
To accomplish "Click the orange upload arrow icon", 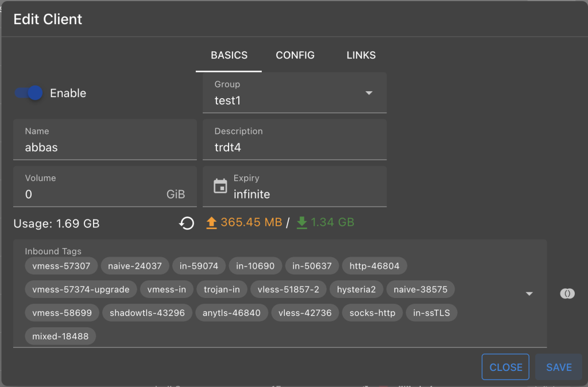I will [211, 223].
